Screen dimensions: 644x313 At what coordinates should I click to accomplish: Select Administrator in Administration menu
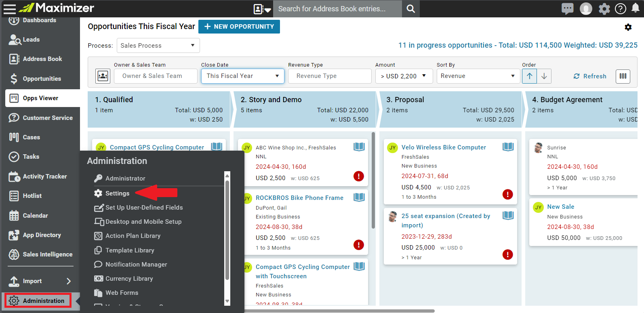[x=125, y=179]
